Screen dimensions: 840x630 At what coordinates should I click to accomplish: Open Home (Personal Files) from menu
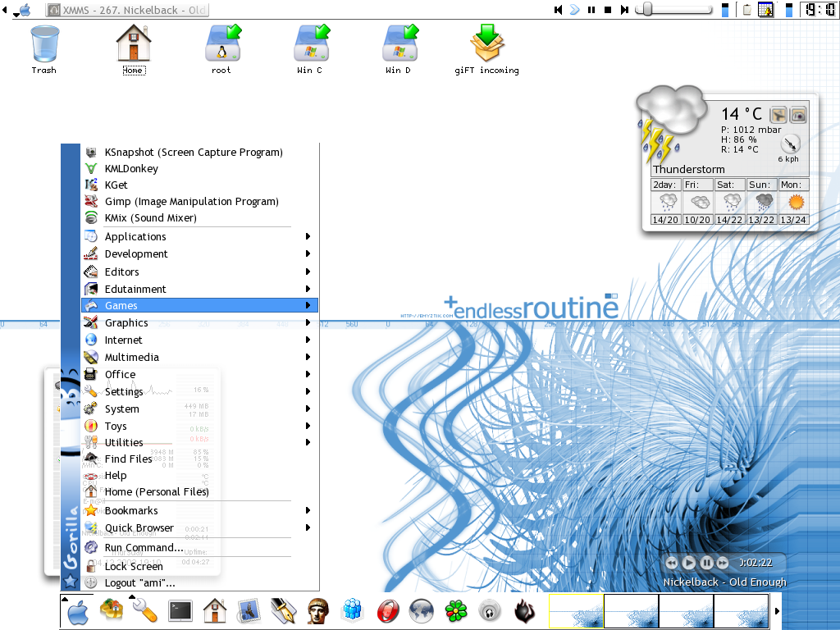(199, 491)
